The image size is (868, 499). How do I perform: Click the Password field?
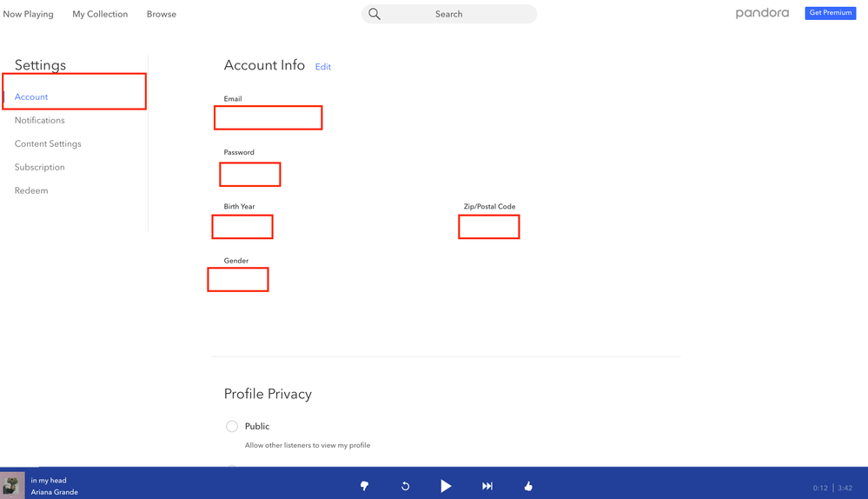click(249, 175)
